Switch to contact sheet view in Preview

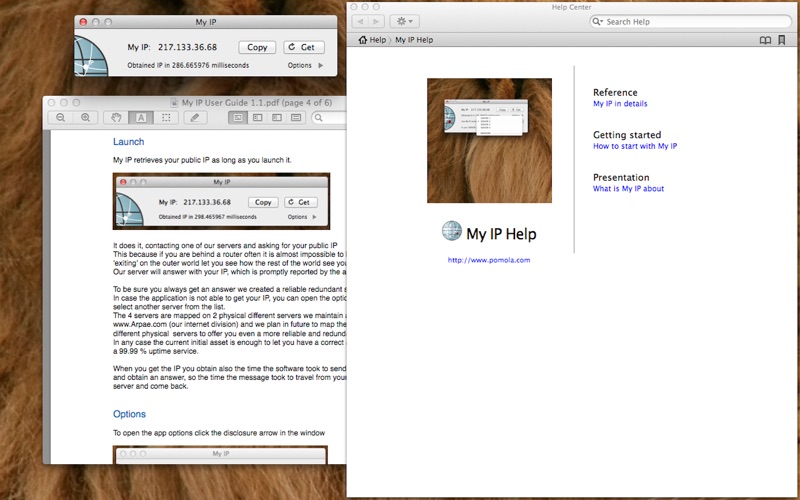click(296, 118)
